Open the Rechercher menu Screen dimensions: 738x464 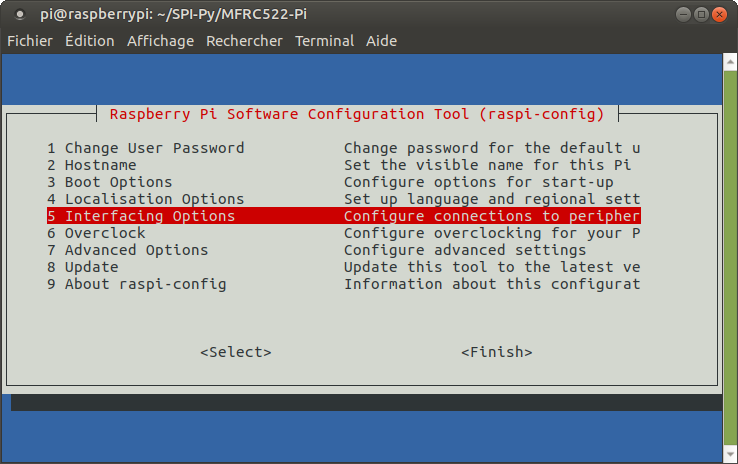click(x=244, y=41)
